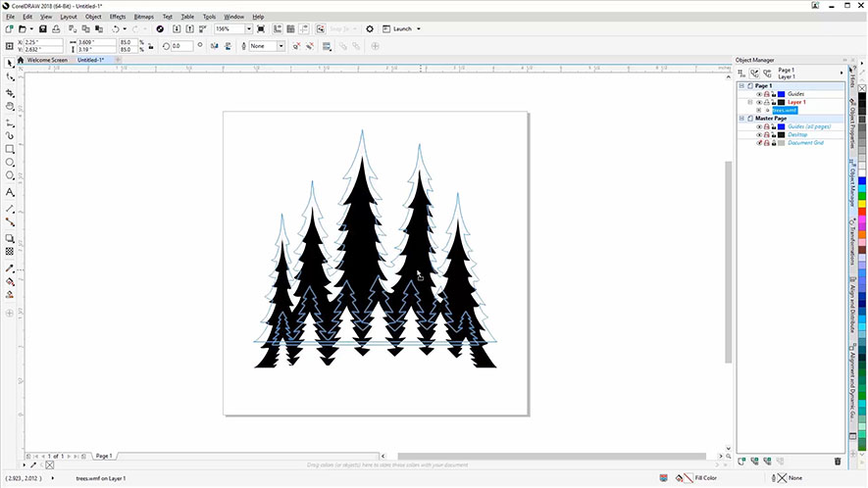
Task: Click the Options gear icon in toolbar
Action: tap(370, 29)
